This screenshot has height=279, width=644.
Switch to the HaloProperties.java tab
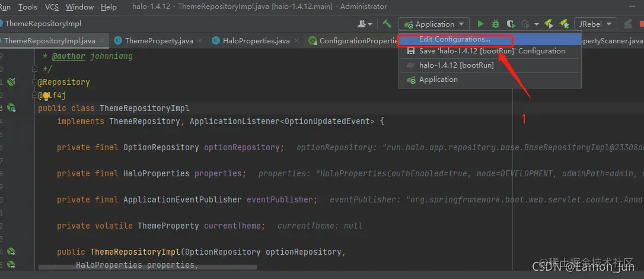(x=256, y=41)
